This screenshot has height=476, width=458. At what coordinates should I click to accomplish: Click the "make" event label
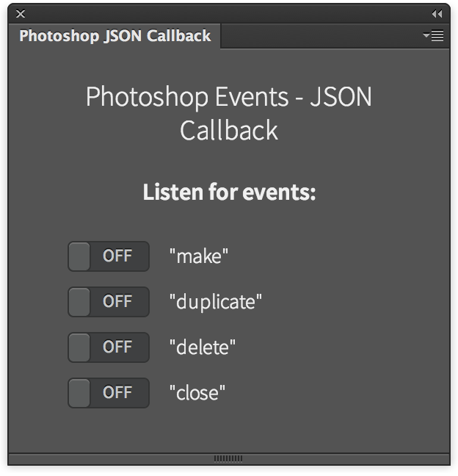tap(199, 256)
